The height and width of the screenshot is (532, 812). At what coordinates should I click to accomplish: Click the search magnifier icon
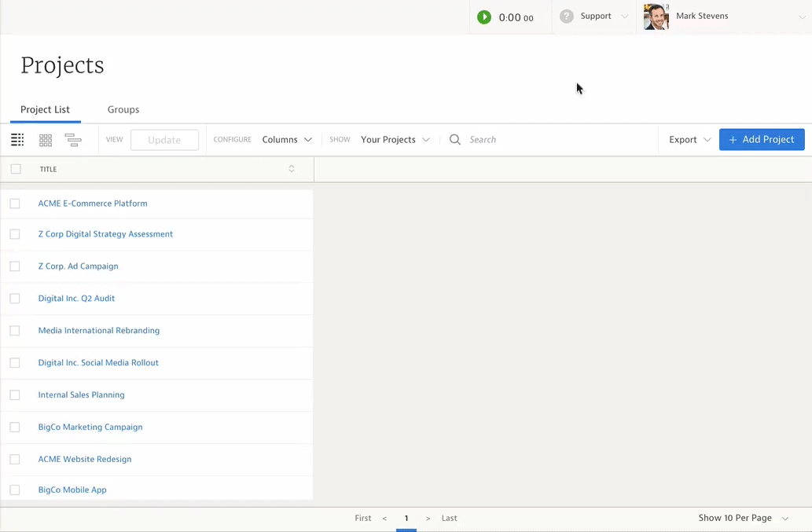[455, 140]
